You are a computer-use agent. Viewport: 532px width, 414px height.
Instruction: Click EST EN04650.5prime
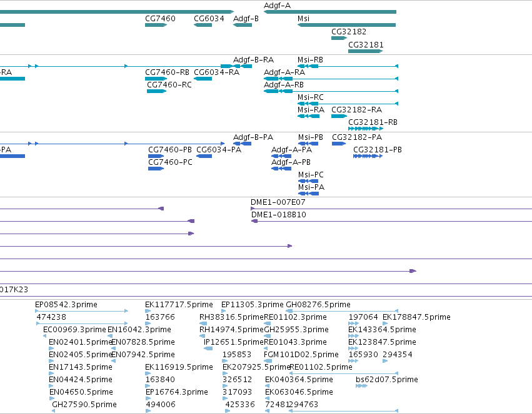click(x=81, y=392)
